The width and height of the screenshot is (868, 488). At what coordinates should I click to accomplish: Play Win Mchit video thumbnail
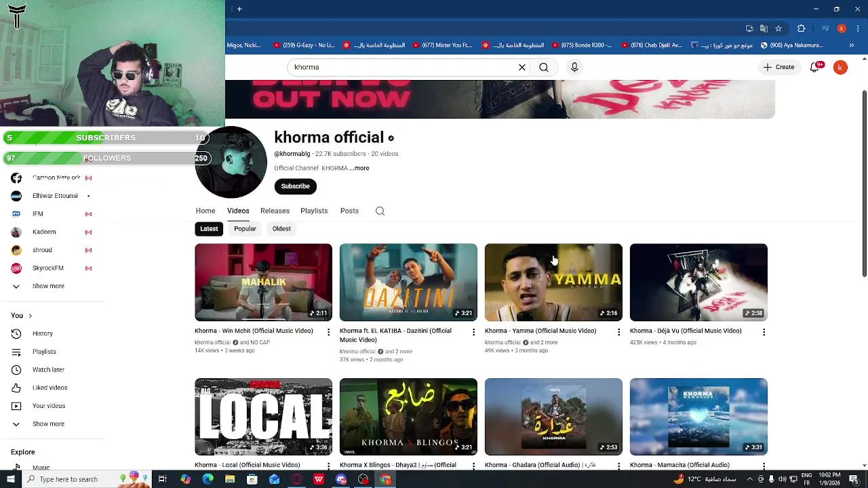pos(263,282)
